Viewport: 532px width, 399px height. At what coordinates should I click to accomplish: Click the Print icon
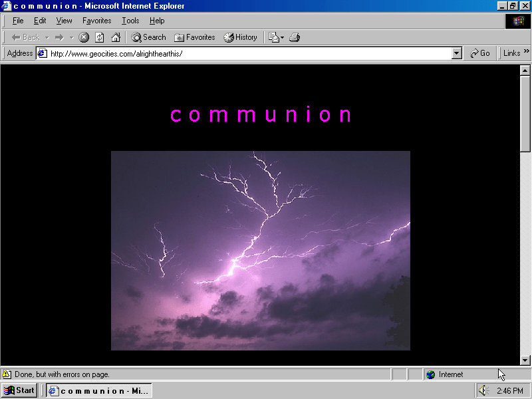(295, 37)
